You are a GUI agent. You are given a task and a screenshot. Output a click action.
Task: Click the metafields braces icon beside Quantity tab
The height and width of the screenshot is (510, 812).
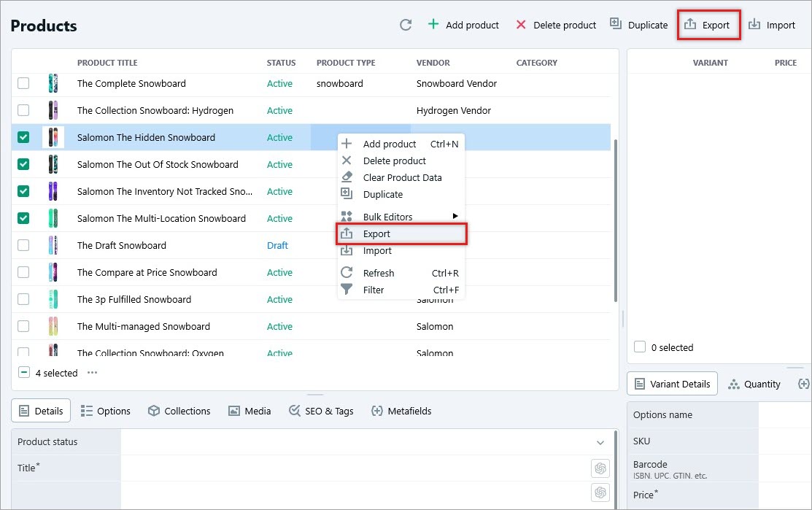803,384
